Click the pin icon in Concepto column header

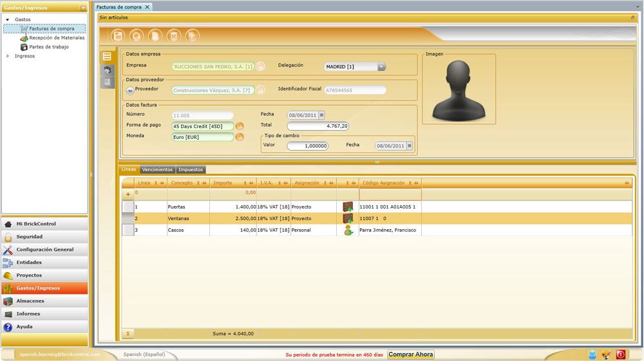pos(204,183)
